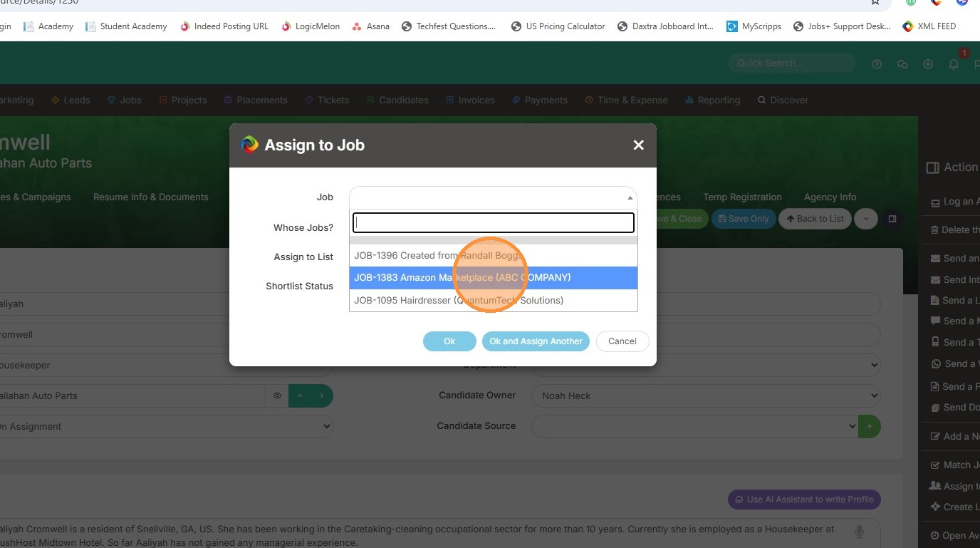Click Delete th... in action panel

[955, 229]
